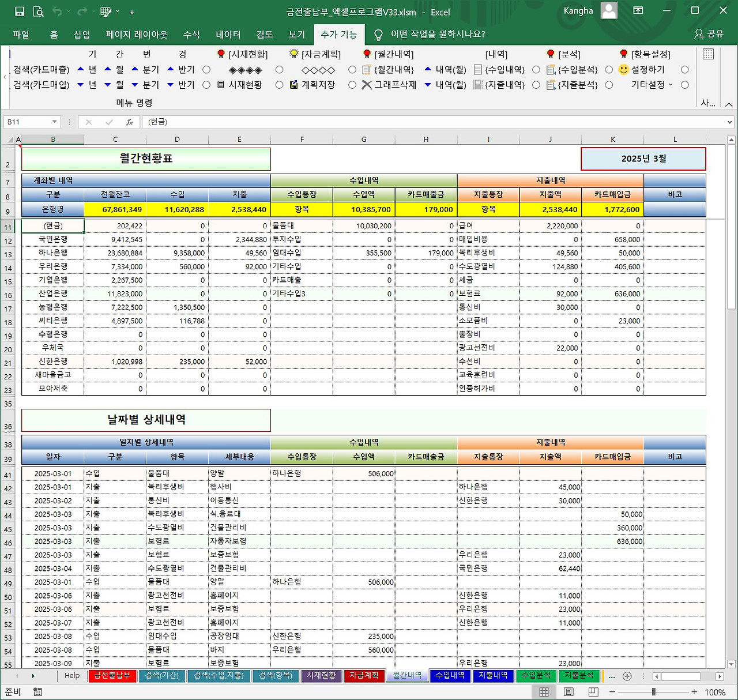Click the red bulb next to [항목설정]
The image size is (738, 700).
623,54
